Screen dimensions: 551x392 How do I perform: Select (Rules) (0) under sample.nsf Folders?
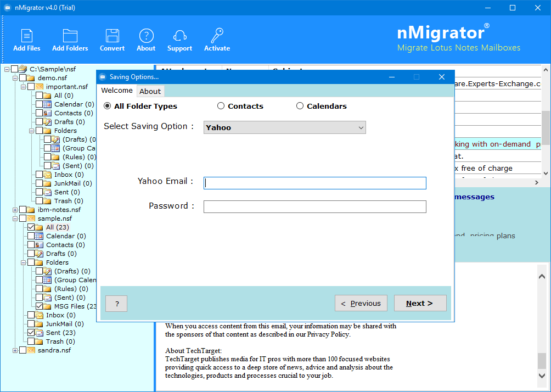(71, 289)
